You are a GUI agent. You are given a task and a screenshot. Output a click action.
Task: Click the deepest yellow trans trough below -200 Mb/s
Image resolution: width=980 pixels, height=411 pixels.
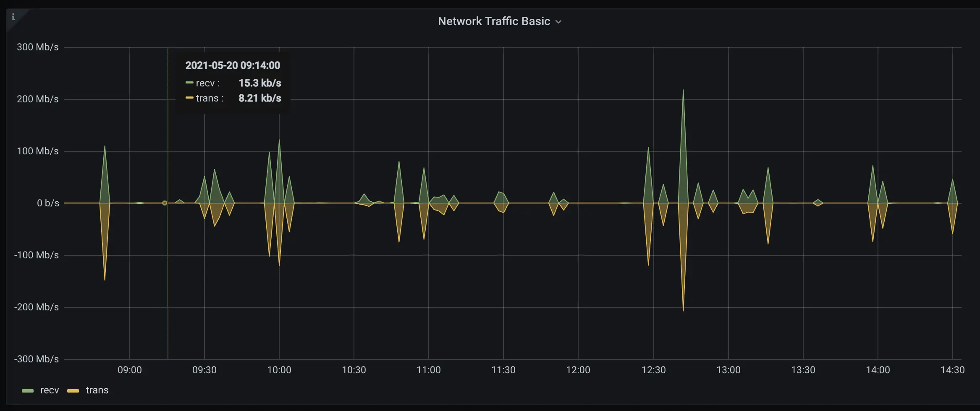pyautogui.click(x=683, y=310)
